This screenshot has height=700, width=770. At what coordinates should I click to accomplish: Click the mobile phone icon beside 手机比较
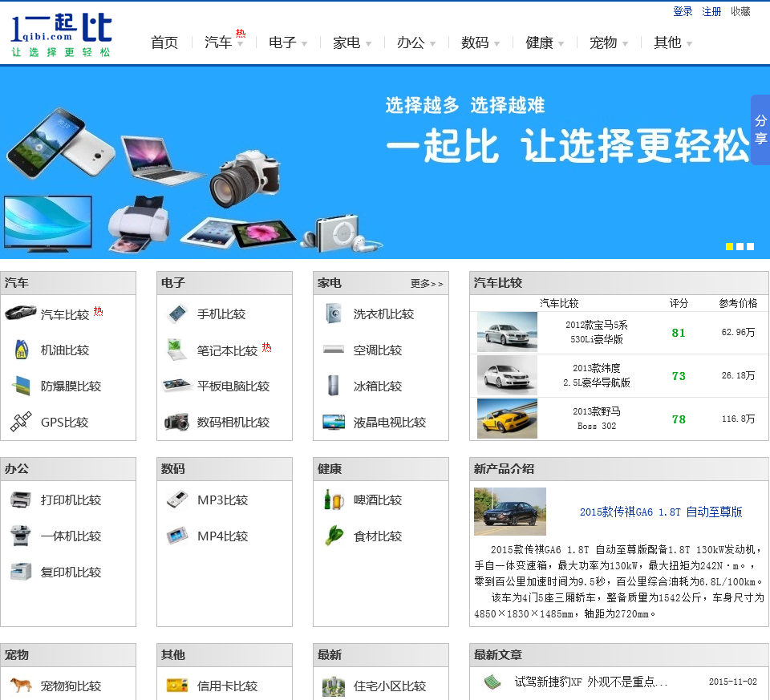point(177,314)
